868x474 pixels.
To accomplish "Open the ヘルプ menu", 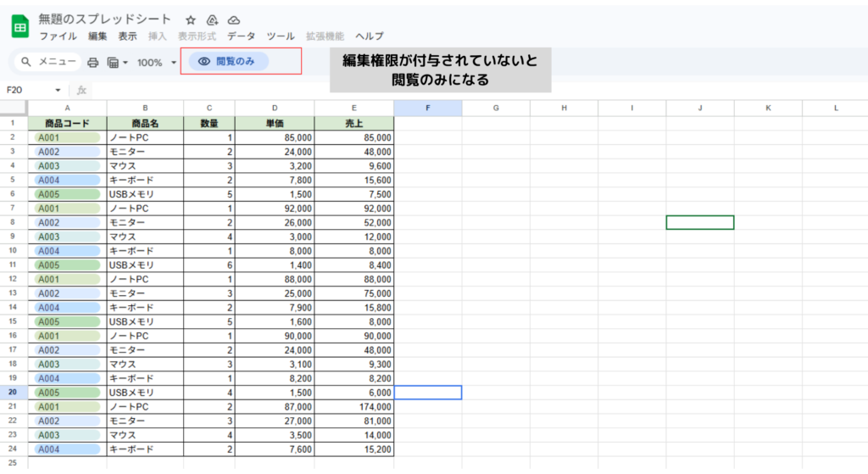I will (x=369, y=36).
